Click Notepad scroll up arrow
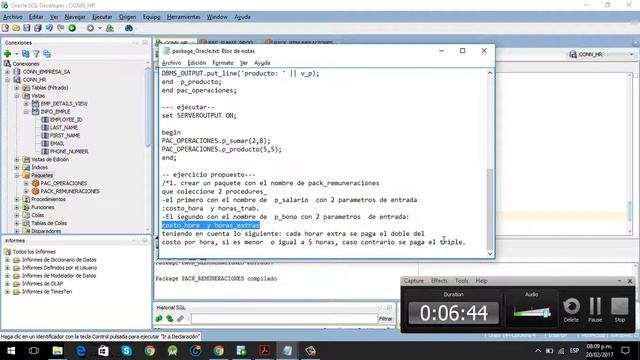The height and width of the screenshot is (360, 640). [490, 73]
